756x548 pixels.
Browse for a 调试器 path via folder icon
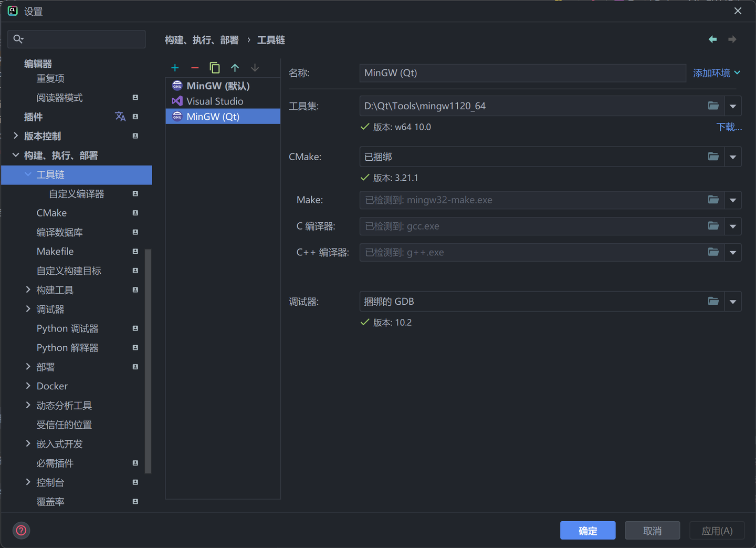(713, 301)
